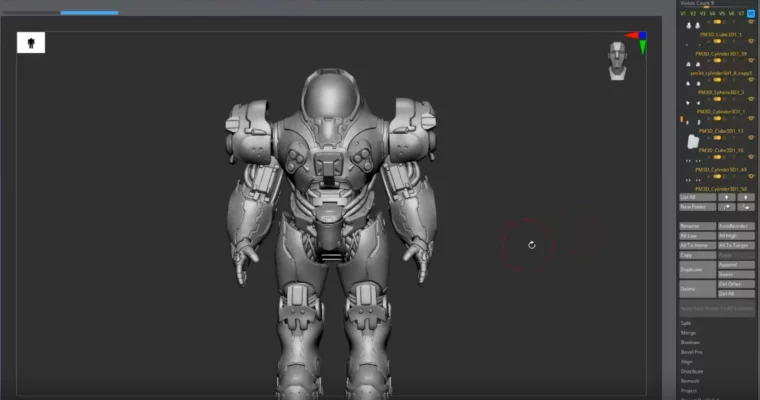760x400 pixels.
Task: Click the Del Other button
Action: 736,284
